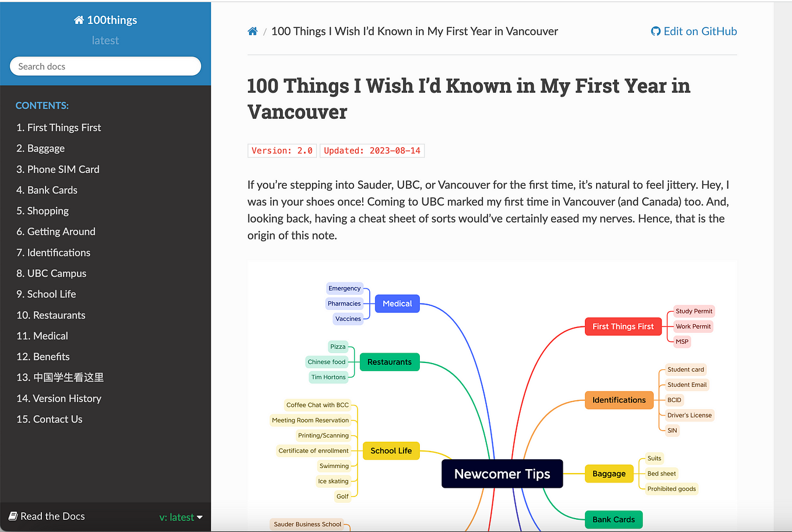Click the red First Things First map node
Screen dimensions: 792x532
(x=623, y=326)
